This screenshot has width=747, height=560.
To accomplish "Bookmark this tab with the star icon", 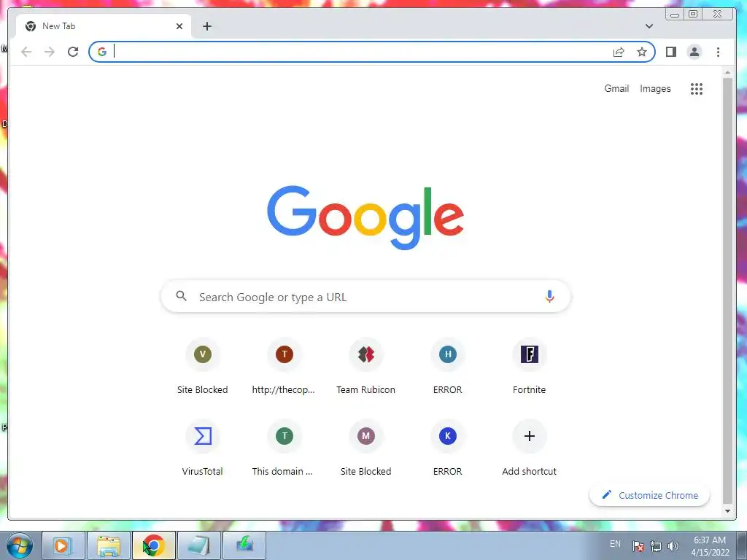I will 642,52.
